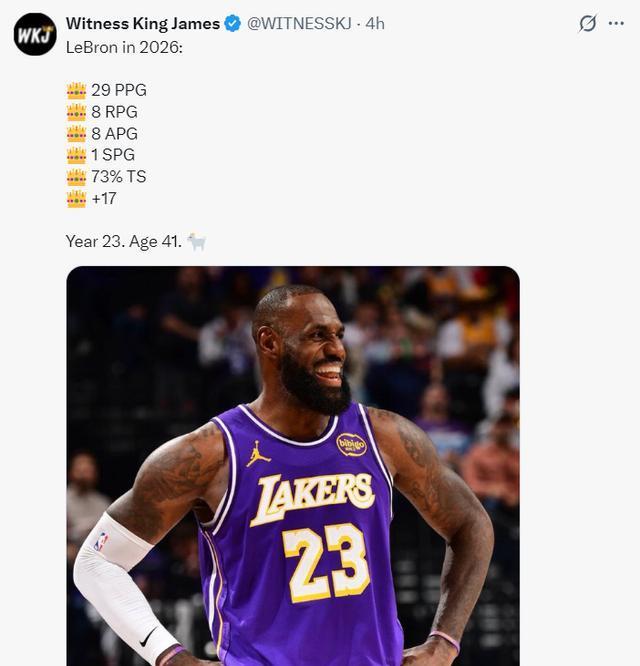The width and height of the screenshot is (640, 666).
Task: Click the "+17" stat line
Action: [103, 199]
